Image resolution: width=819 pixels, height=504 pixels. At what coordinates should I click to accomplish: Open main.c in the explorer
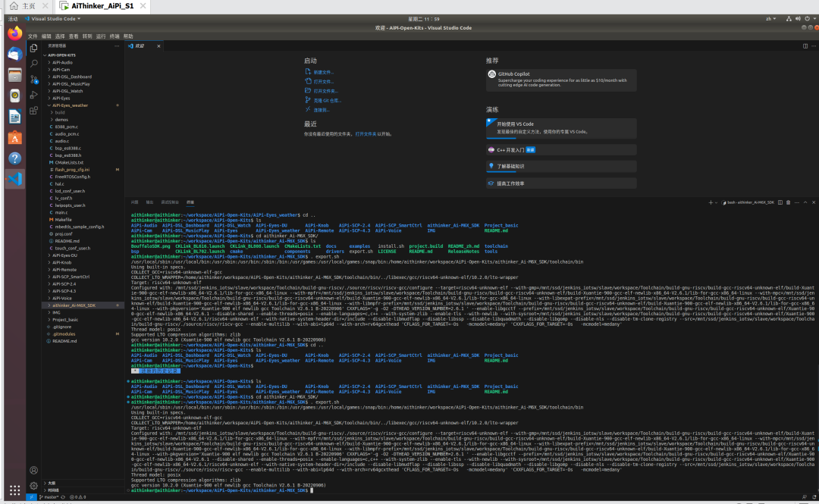point(61,212)
